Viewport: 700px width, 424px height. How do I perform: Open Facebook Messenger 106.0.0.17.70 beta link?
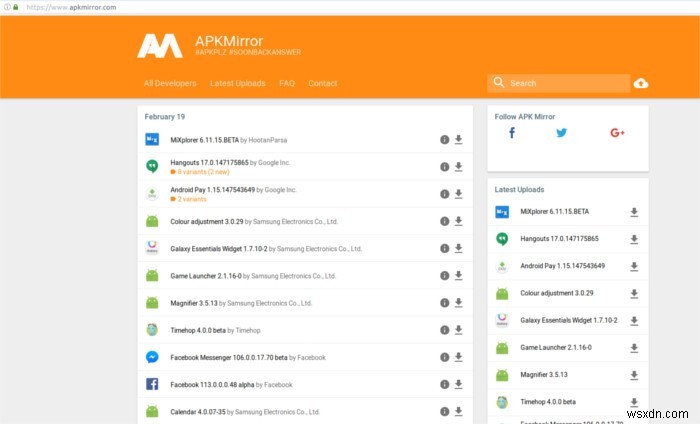pyautogui.click(x=229, y=358)
